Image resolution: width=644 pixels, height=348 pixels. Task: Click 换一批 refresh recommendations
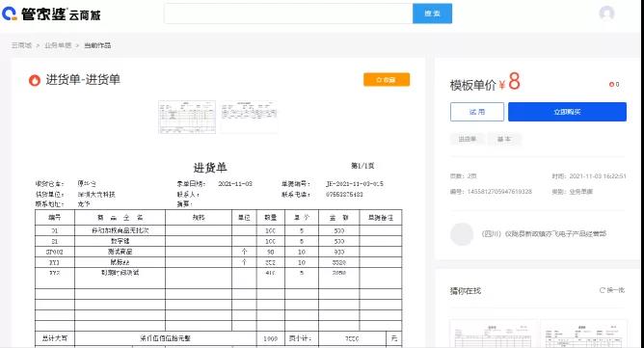(612, 290)
